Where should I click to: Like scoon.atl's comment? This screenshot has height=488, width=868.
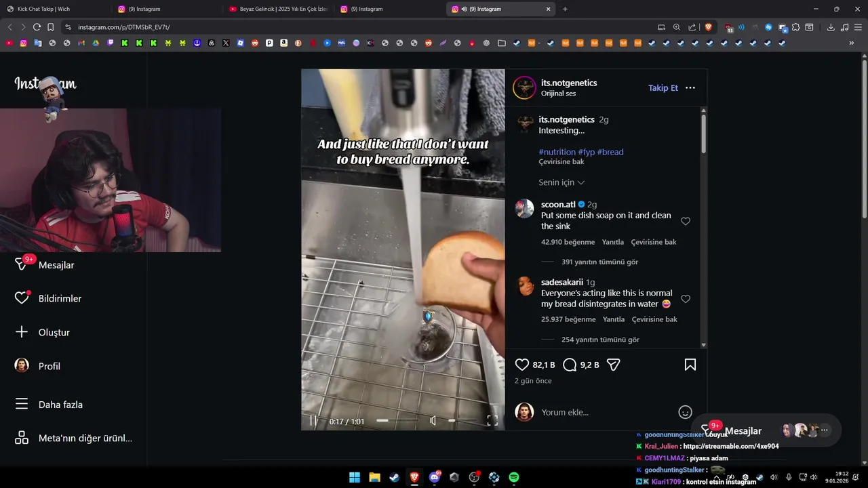[x=686, y=222]
